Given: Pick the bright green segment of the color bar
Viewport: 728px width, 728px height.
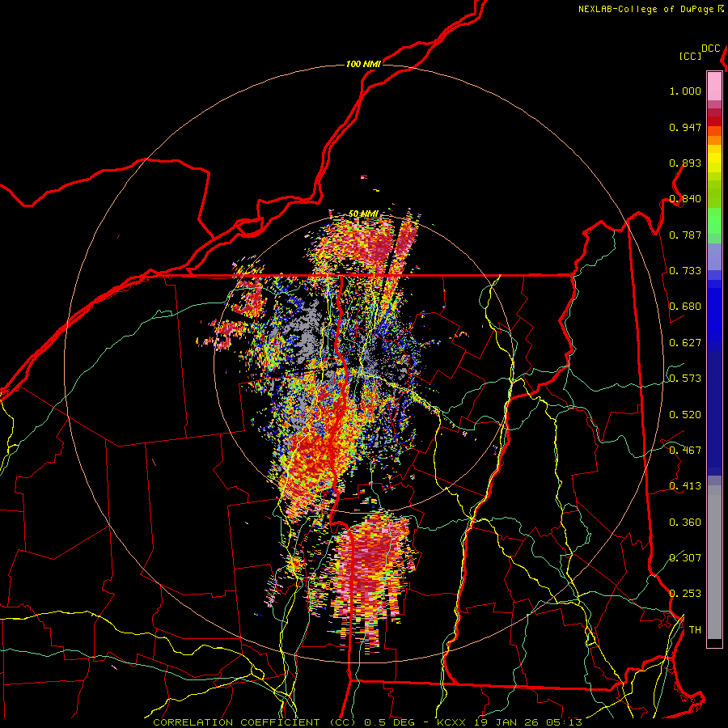Looking at the screenshot, I should 714,222.
